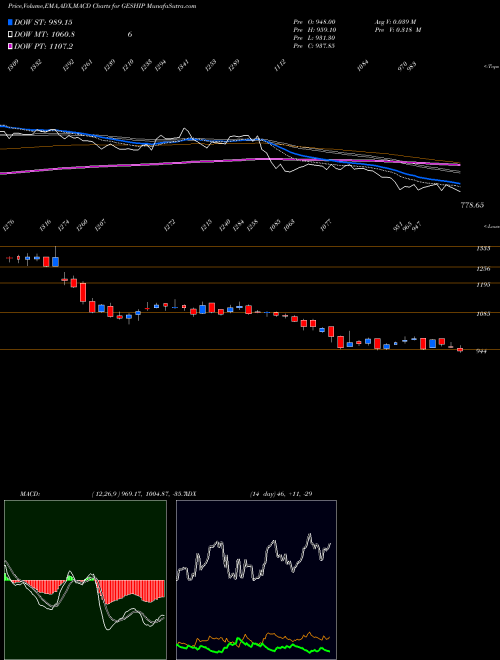
Task: Click the 1195 price level label
Action: pyautogui.click(x=483, y=285)
